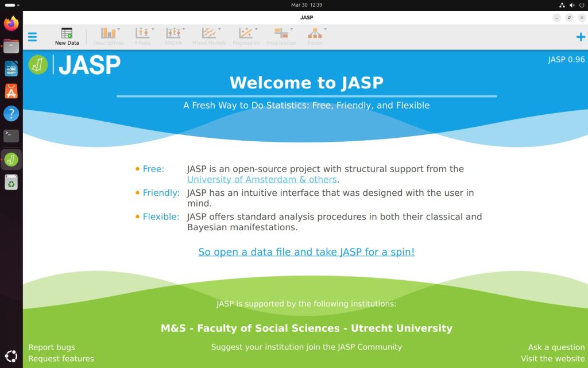
Task: Open the Mixed Models module
Action: point(209,37)
